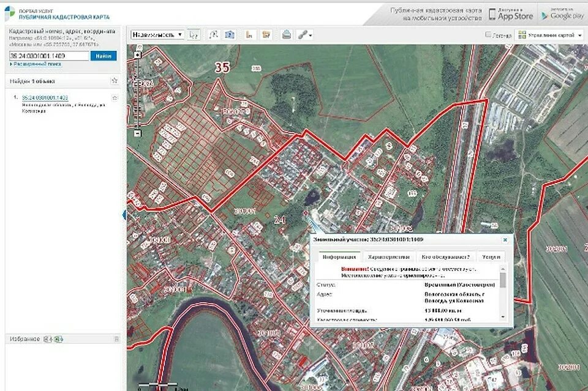Open Кто обслуживает? tab
Image resolution: width=588 pixels, height=391 pixels.
tap(445, 257)
